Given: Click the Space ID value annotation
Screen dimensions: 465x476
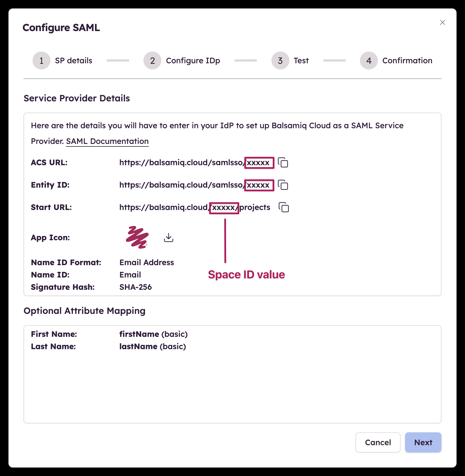Looking at the screenshot, I should (246, 275).
